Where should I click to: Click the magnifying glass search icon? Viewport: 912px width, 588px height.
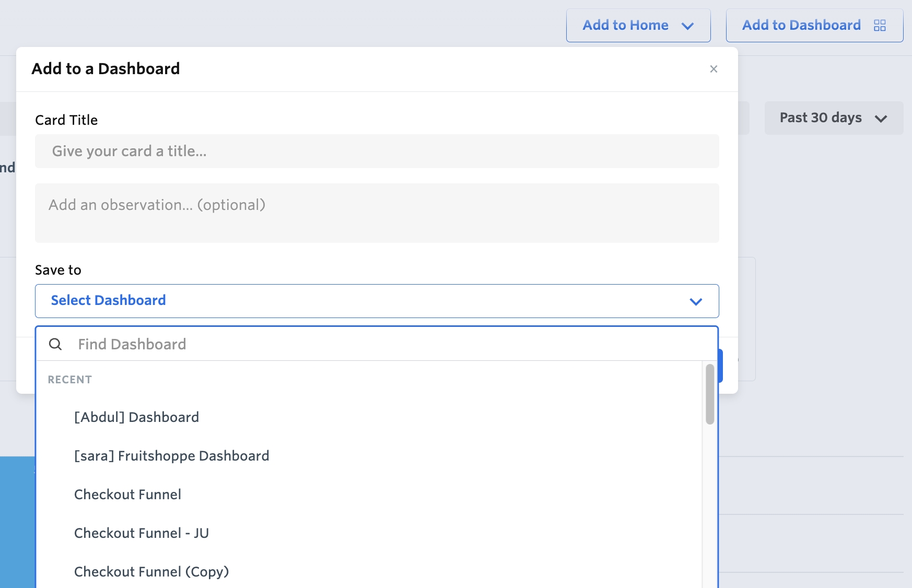pos(55,344)
